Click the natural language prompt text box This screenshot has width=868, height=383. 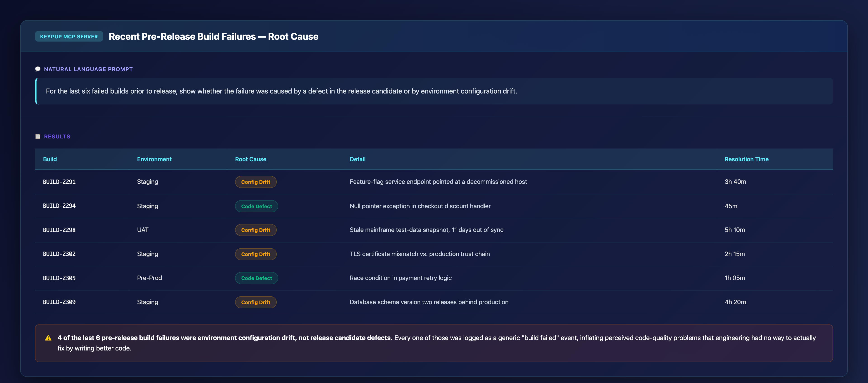[434, 91]
